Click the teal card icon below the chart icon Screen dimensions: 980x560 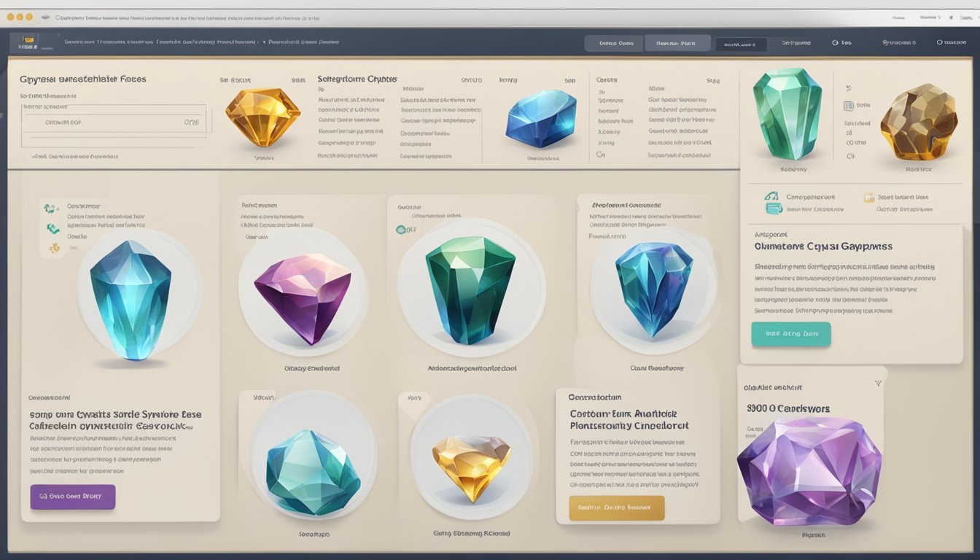click(774, 209)
